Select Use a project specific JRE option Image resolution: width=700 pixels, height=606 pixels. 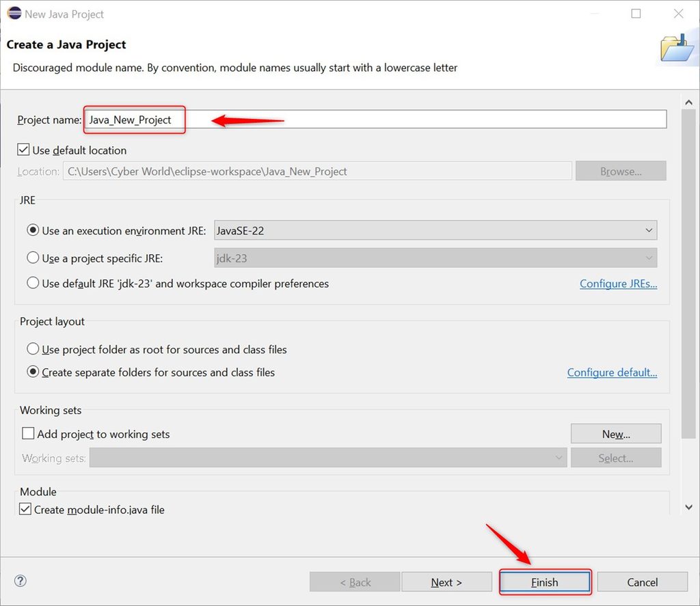click(33, 258)
